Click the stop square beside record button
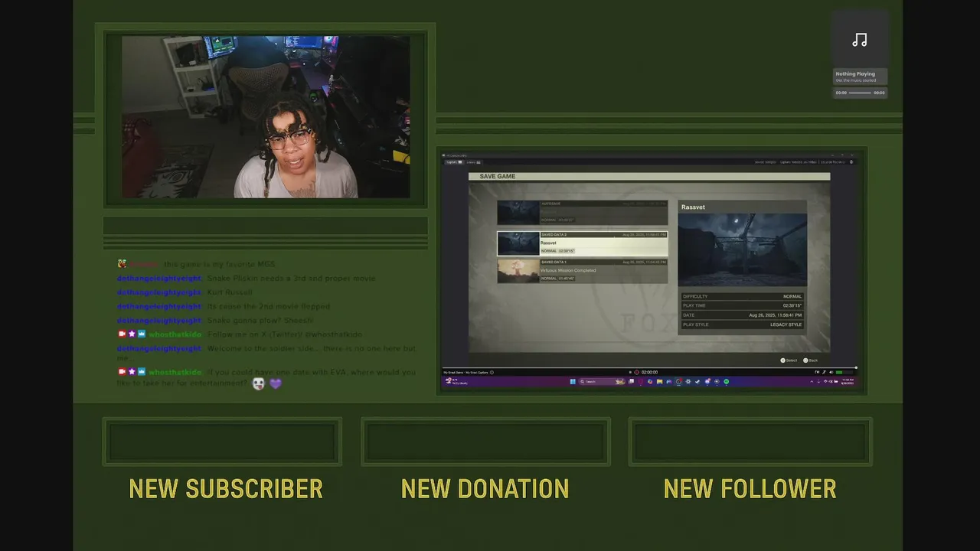This screenshot has height=551, width=980. coord(630,372)
